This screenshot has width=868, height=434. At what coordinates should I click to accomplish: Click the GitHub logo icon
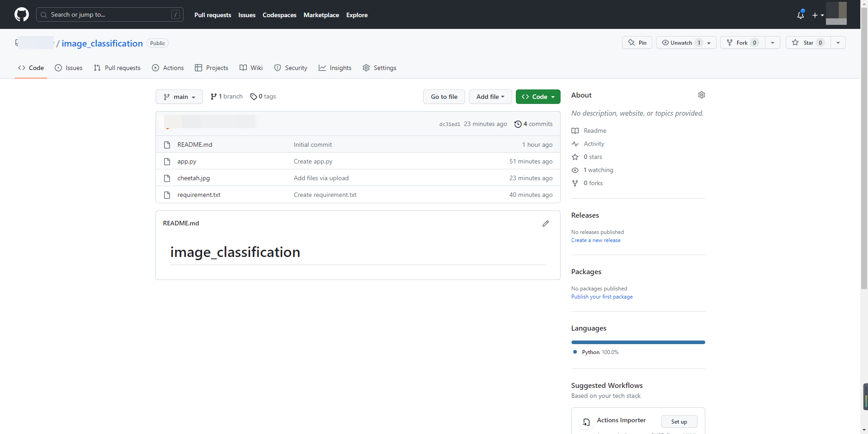click(21, 14)
